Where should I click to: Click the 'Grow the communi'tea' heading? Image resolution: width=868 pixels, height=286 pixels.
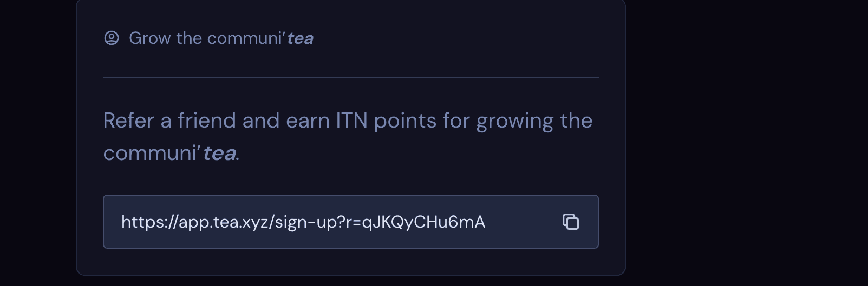coord(221,38)
